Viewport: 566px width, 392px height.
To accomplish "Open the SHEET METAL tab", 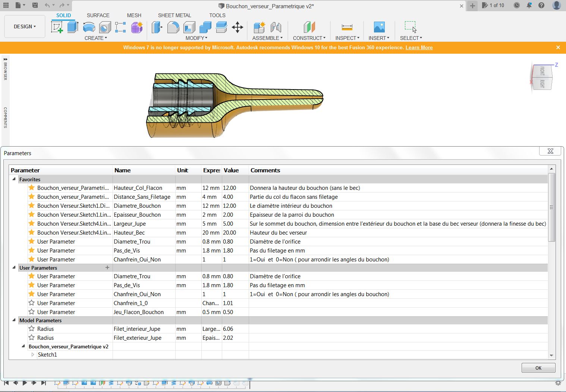I will click(174, 15).
